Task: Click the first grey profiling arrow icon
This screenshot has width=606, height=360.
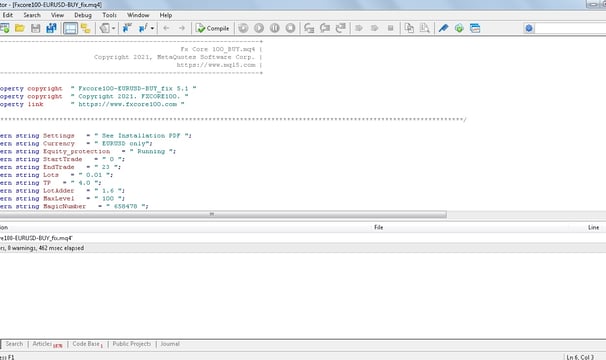Action: [x=359, y=28]
